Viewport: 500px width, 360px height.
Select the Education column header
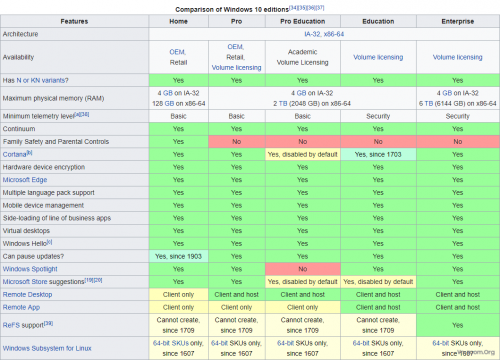pyautogui.click(x=378, y=21)
